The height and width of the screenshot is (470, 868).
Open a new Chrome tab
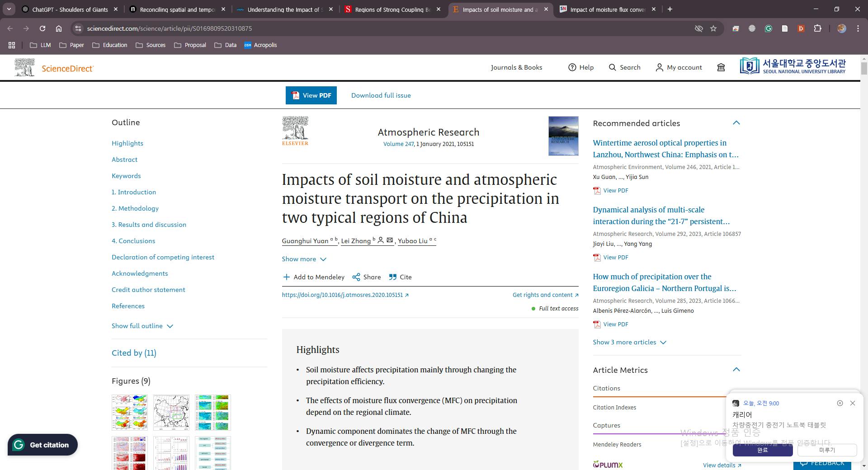coord(670,9)
